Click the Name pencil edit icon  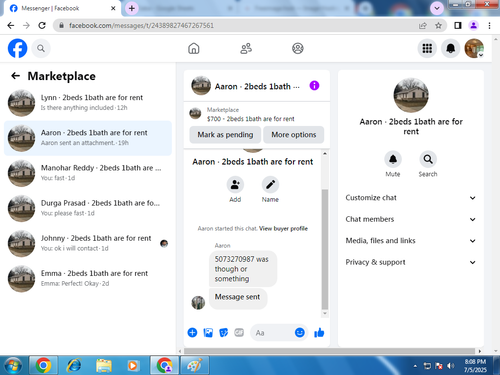click(270, 185)
